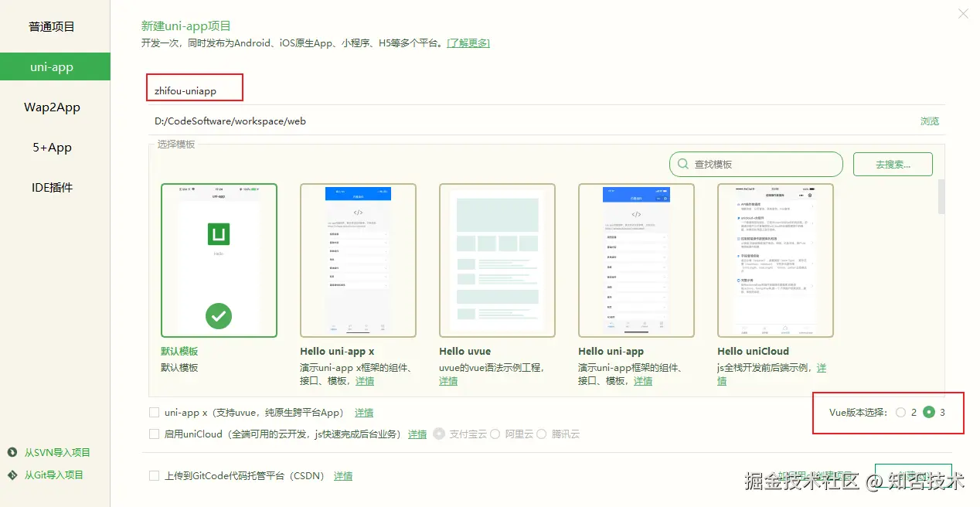Select the 阿里云 radio button
Screen dimensions: 980x507
click(495, 434)
